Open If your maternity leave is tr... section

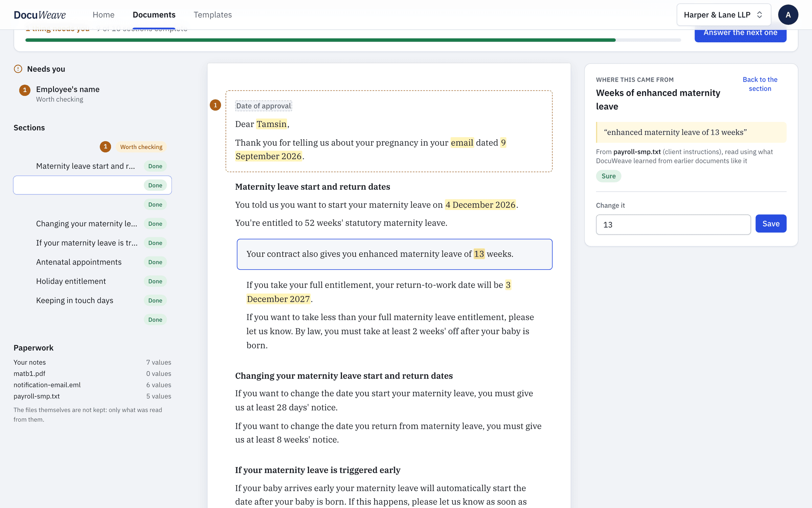pyautogui.click(x=92, y=243)
